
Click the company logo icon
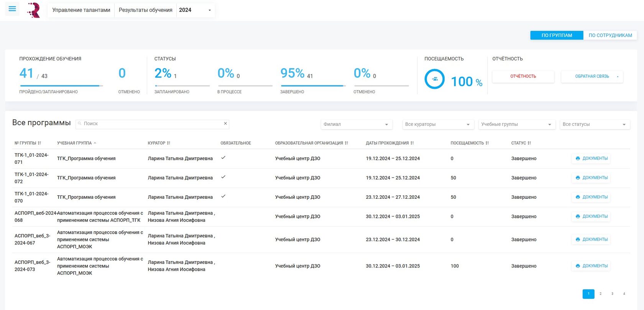34,10
